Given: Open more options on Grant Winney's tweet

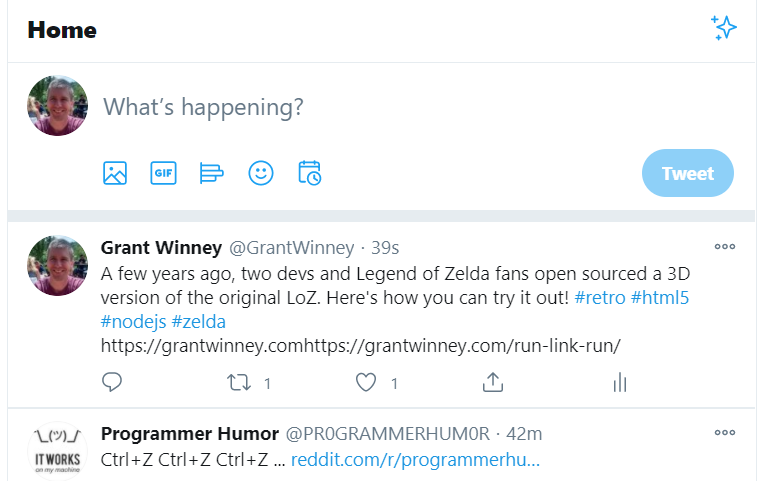Looking at the screenshot, I should 725,246.
